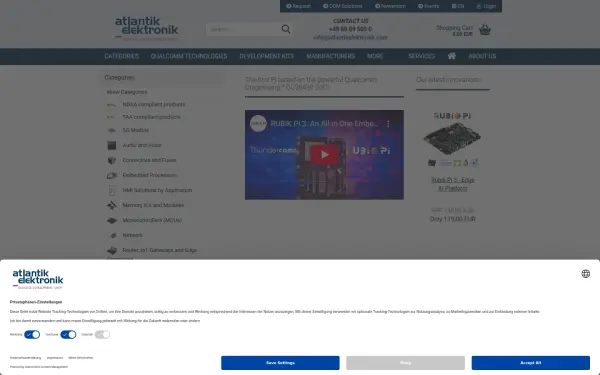Click the Connectors and Fuses category icon

coord(111,160)
